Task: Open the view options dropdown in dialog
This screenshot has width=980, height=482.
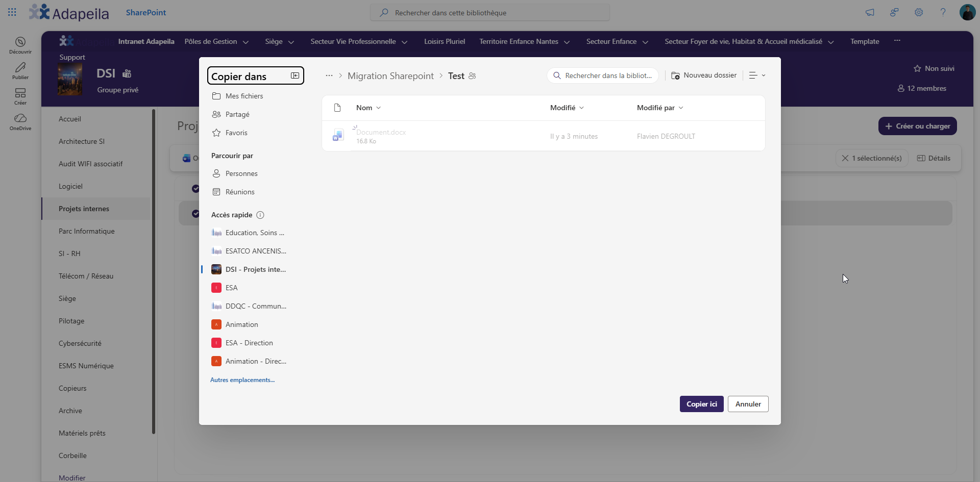Action: coord(757,75)
